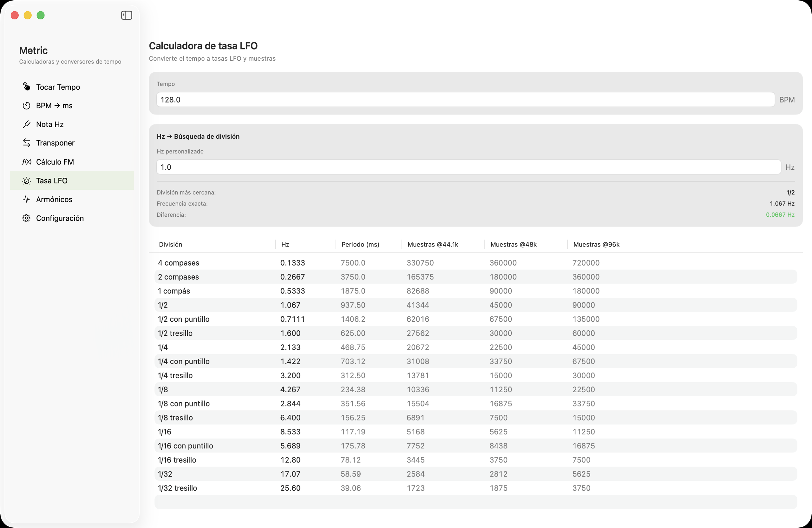812x528 pixels.
Task: Click the Metric app title
Action: tap(33, 50)
